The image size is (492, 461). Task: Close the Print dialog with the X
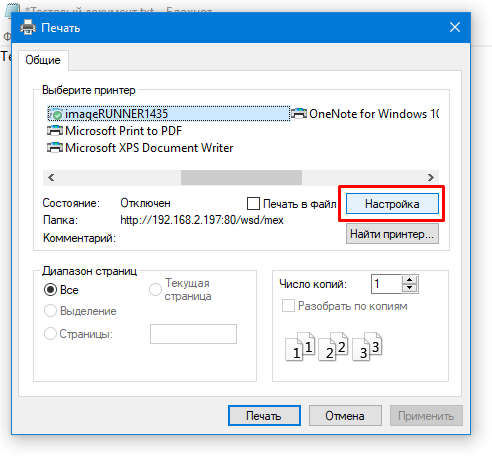click(455, 27)
